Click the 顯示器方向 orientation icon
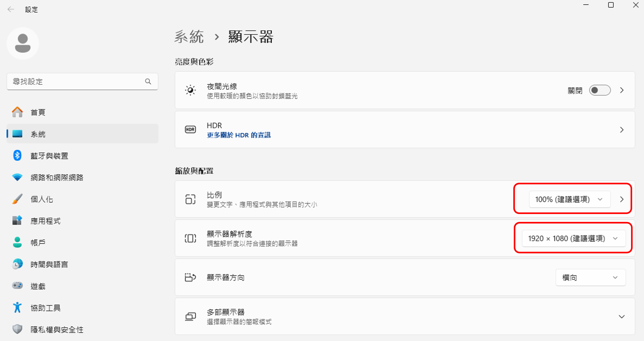The height and width of the screenshot is (341, 644). [x=190, y=277]
